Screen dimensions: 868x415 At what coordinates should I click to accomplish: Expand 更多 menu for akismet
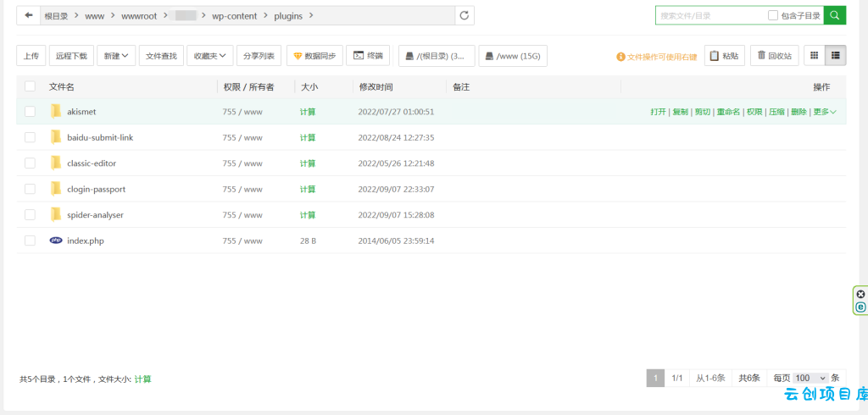click(825, 112)
